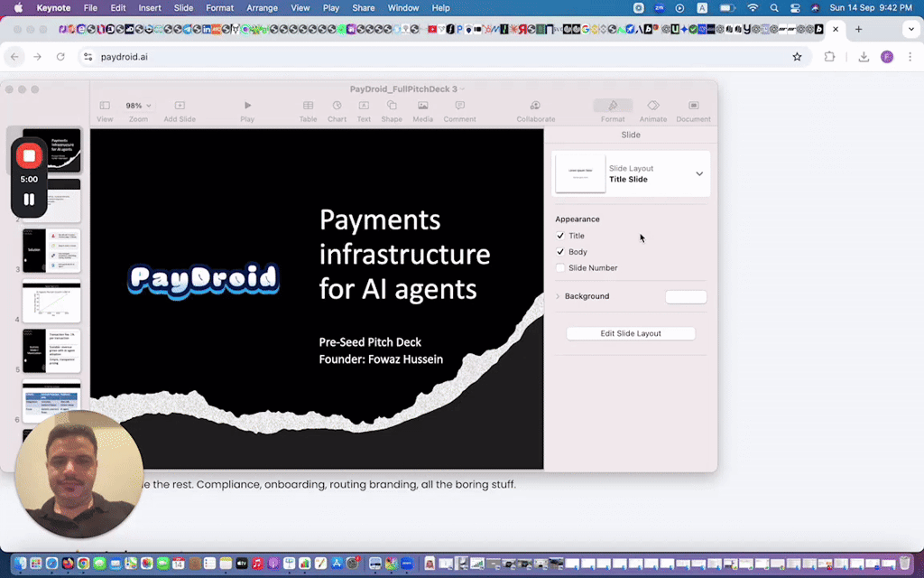Open the Format menu in menu bar
Image resolution: width=924 pixels, height=578 pixels.
[220, 7]
